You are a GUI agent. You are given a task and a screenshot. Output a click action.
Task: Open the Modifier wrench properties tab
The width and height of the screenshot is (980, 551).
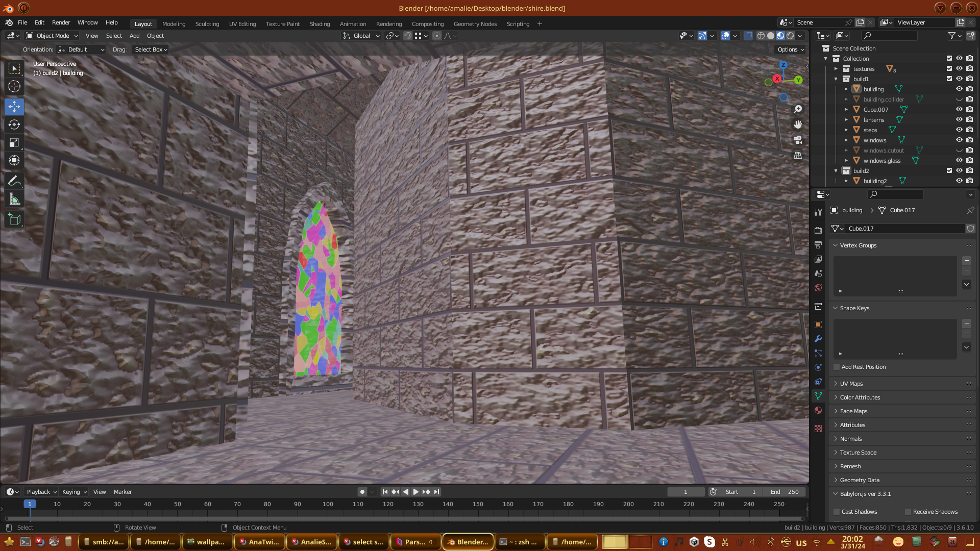(818, 339)
